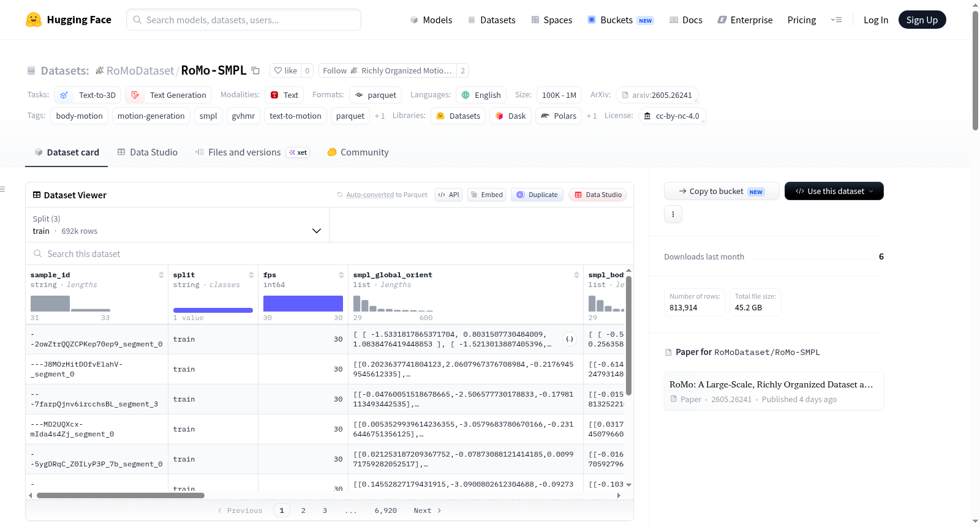
Task: Click the Text-to-3D task icon
Action: click(64, 95)
